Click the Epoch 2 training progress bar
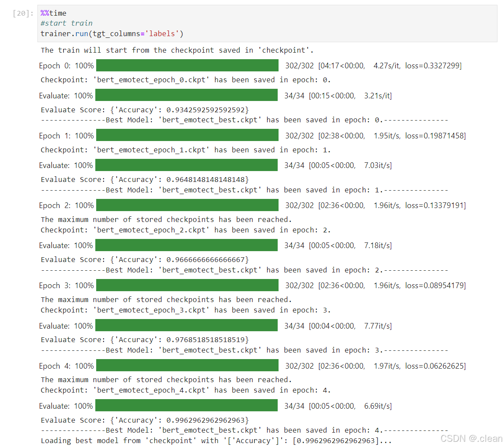The height and width of the screenshot is (447, 504). point(188,205)
